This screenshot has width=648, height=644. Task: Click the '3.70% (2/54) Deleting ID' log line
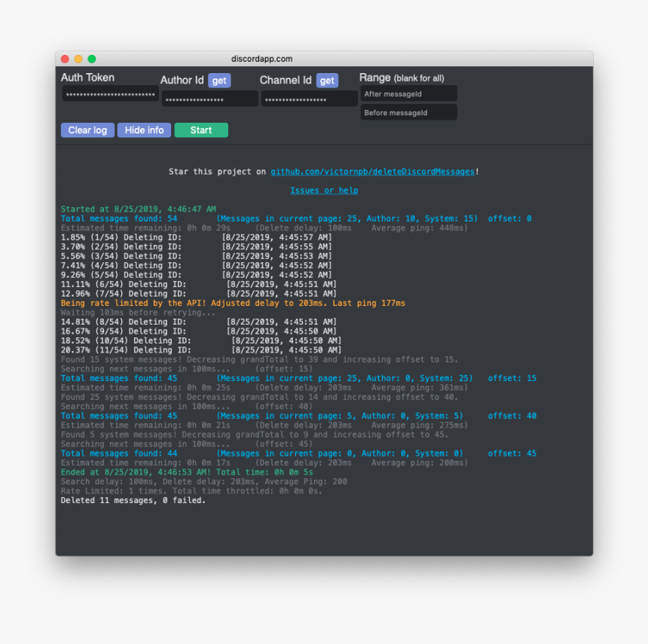coord(197,246)
